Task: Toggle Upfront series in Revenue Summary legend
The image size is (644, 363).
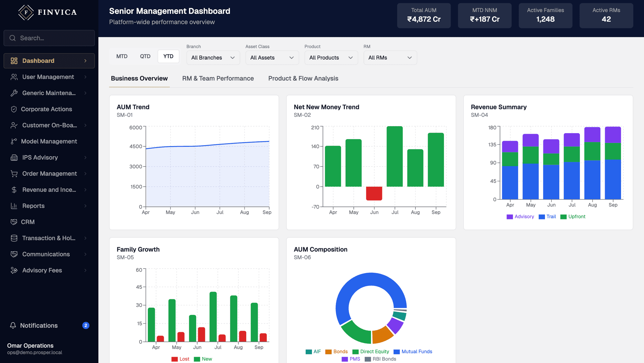Action: pyautogui.click(x=573, y=217)
